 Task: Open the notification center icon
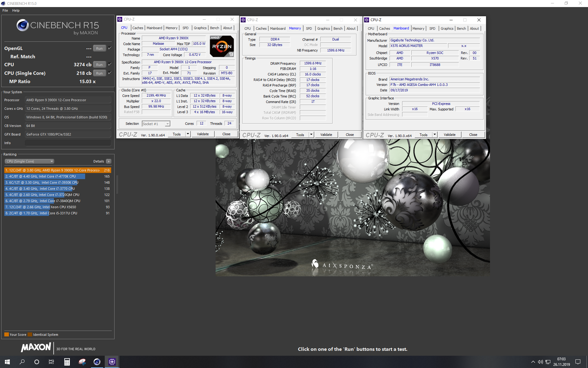click(x=578, y=362)
